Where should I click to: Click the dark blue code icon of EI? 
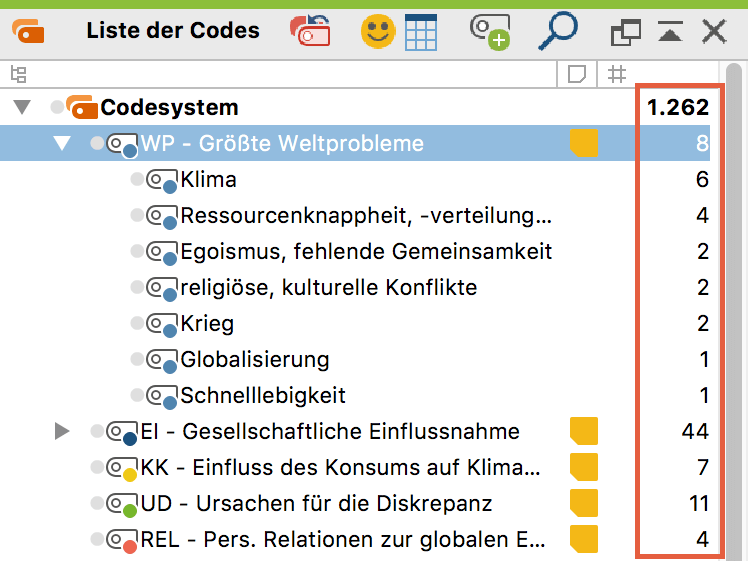[122, 433]
